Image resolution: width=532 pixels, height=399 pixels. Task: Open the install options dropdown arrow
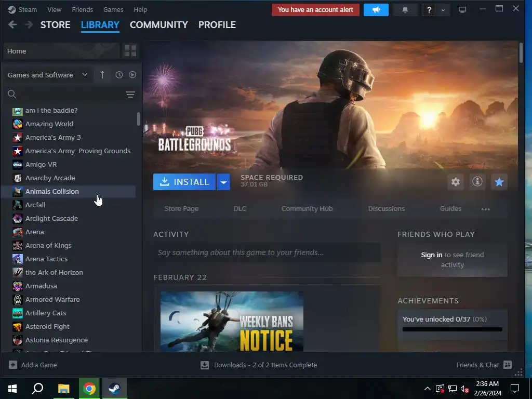(x=223, y=182)
